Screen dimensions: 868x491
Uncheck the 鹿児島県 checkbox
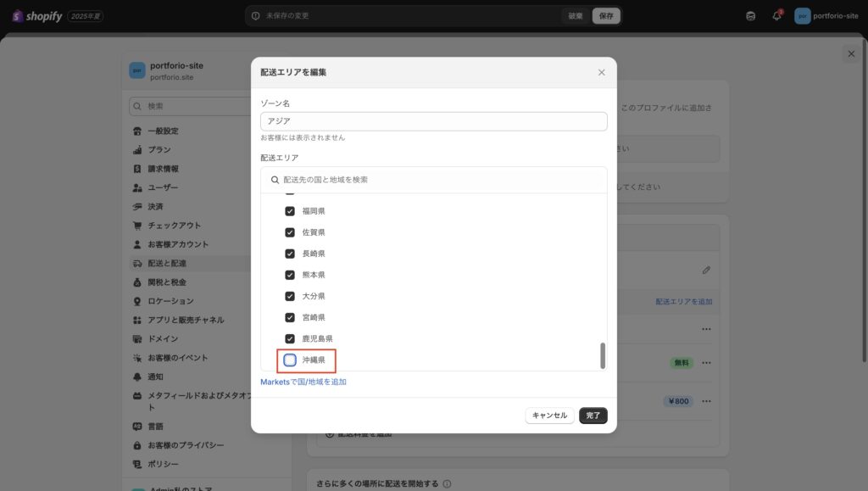[290, 338]
